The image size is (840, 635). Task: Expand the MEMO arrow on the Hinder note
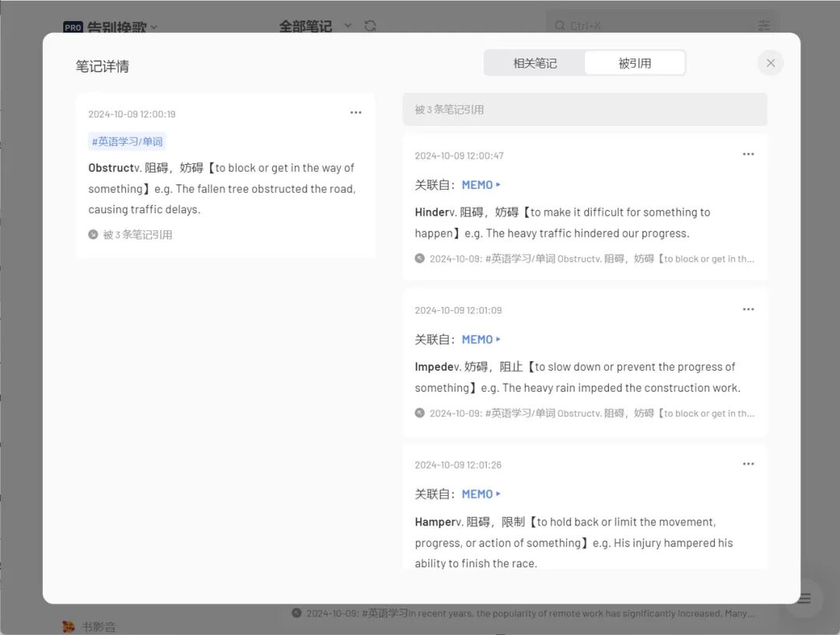tap(499, 185)
